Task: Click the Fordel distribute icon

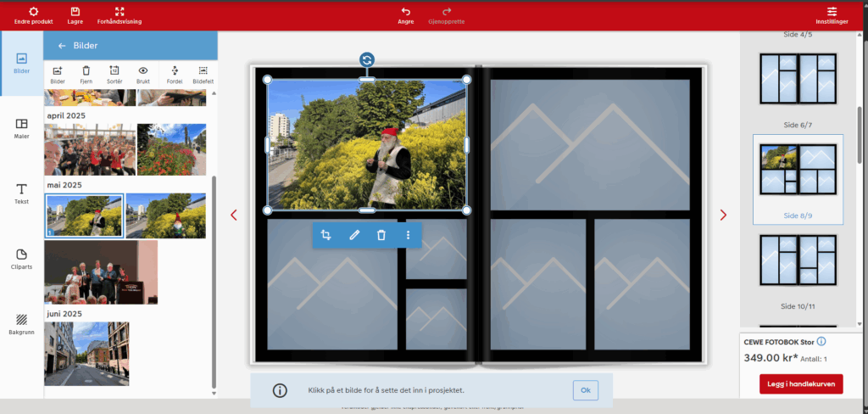Action: 175,75
